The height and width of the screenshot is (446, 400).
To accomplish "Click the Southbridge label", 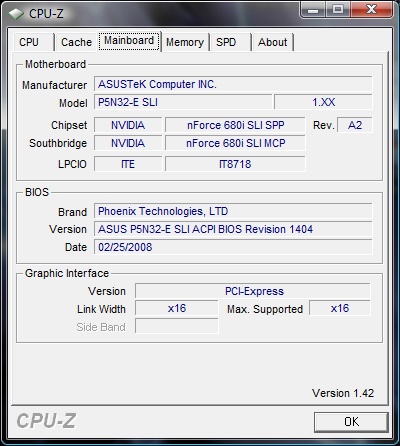I will (x=58, y=143).
